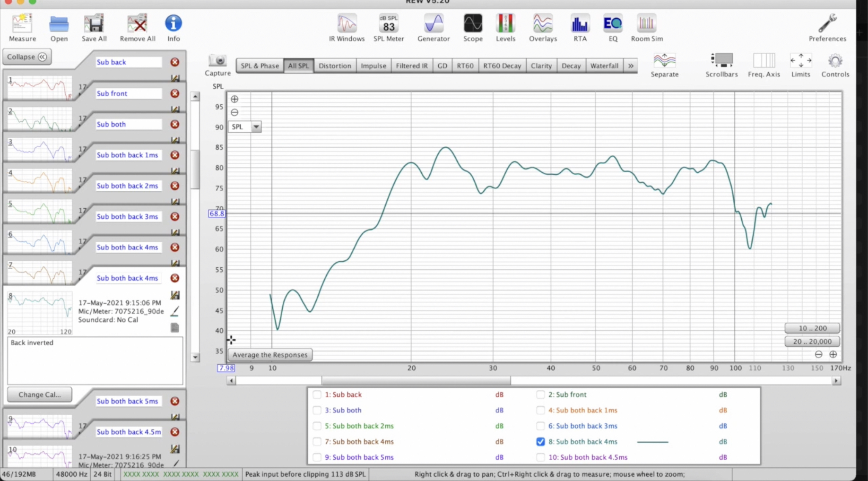Remove the Sub front measurement
Viewport: 868px width, 481px height.
coord(175,93)
